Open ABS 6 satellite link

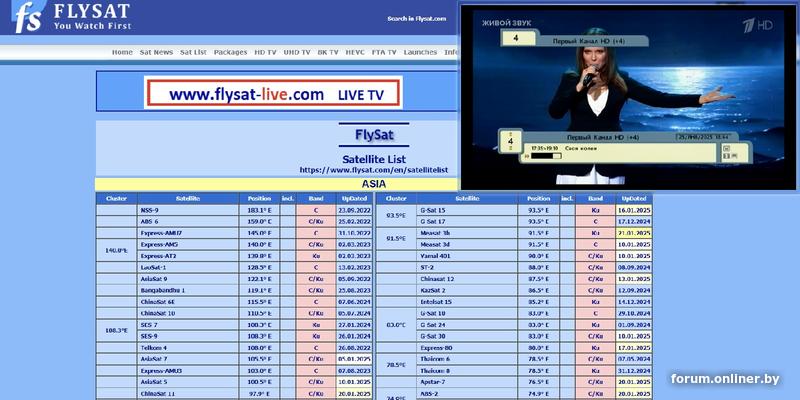point(149,221)
